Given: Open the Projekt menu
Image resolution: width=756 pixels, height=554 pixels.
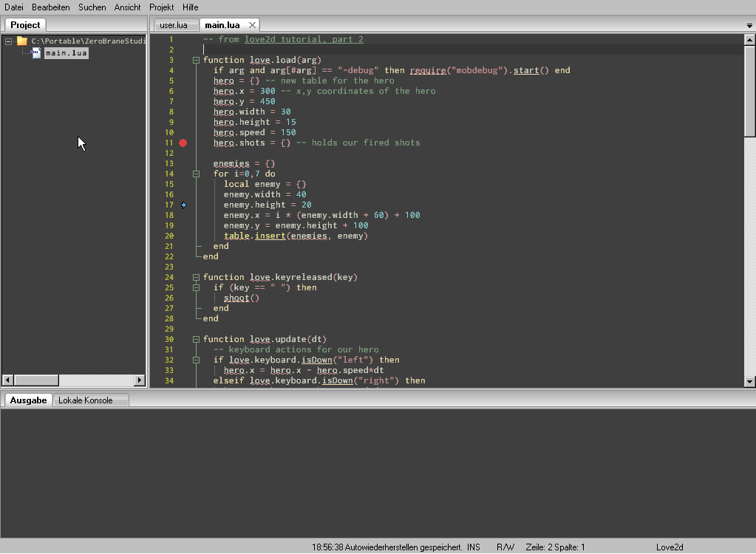Looking at the screenshot, I should pyautogui.click(x=161, y=7).
